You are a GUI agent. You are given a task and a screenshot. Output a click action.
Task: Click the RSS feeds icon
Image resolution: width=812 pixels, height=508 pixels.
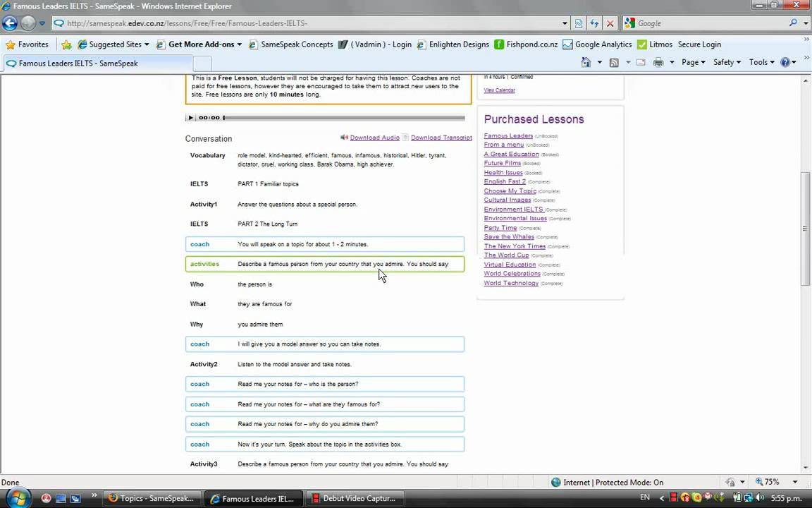614,62
